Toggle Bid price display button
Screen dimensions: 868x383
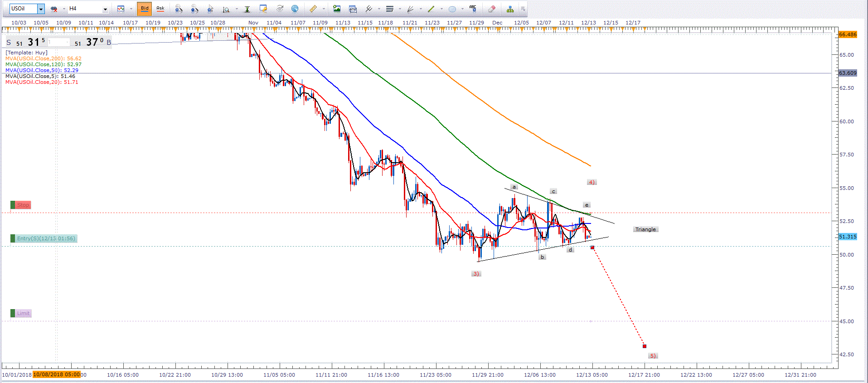coord(145,9)
